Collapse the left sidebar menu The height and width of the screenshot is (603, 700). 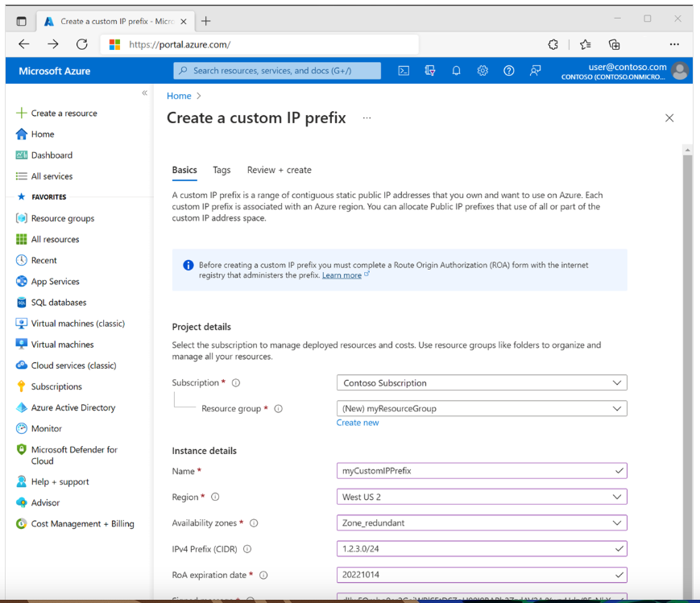[x=145, y=93]
